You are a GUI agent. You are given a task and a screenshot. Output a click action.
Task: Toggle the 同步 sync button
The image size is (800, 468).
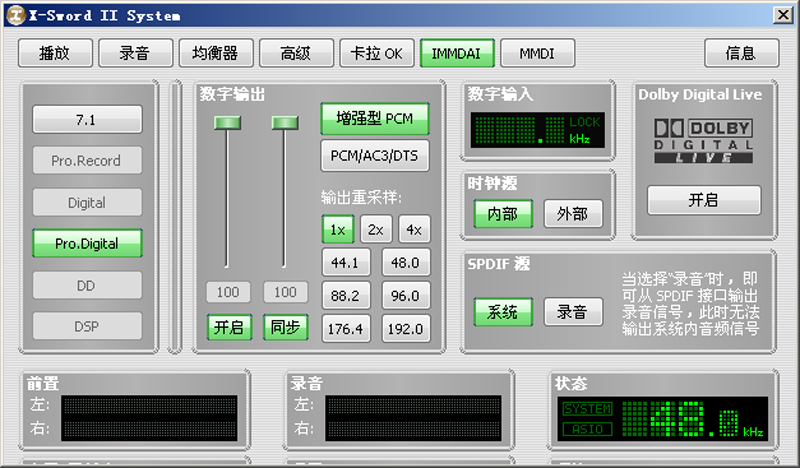[285, 327]
